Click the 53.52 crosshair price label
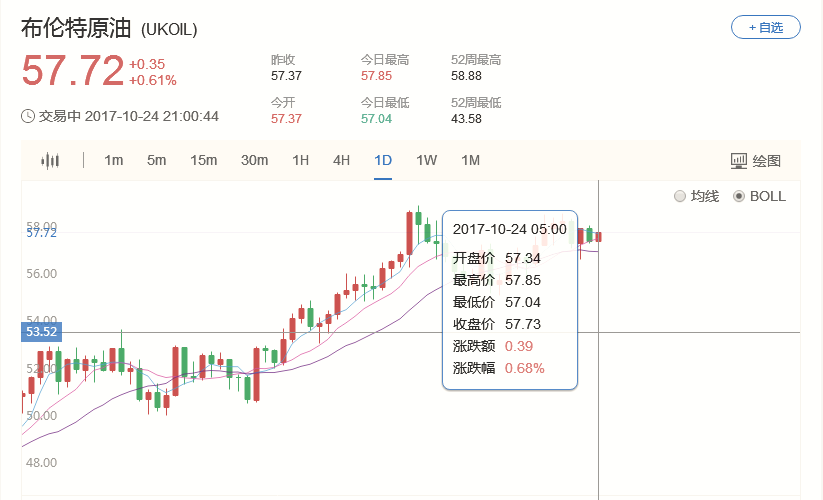The width and height of the screenshot is (823, 500). (41, 332)
